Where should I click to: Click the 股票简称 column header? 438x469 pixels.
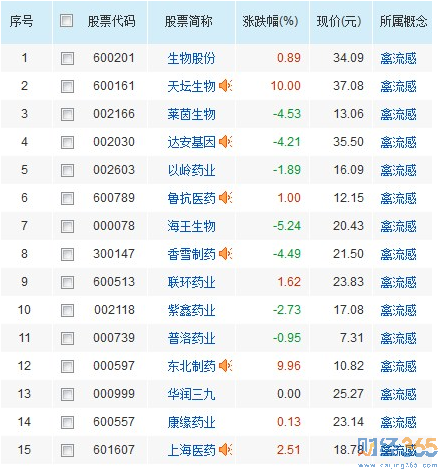[189, 21]
